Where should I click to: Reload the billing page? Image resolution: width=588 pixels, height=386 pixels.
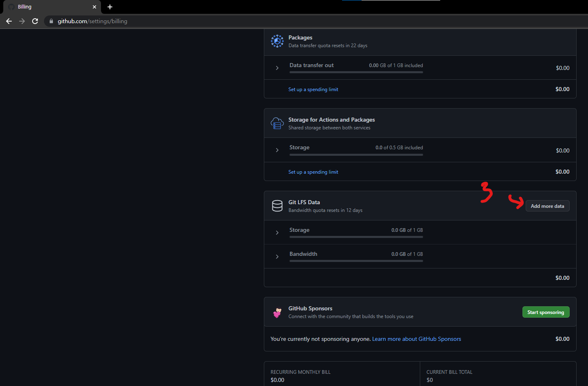click(35, 21)
